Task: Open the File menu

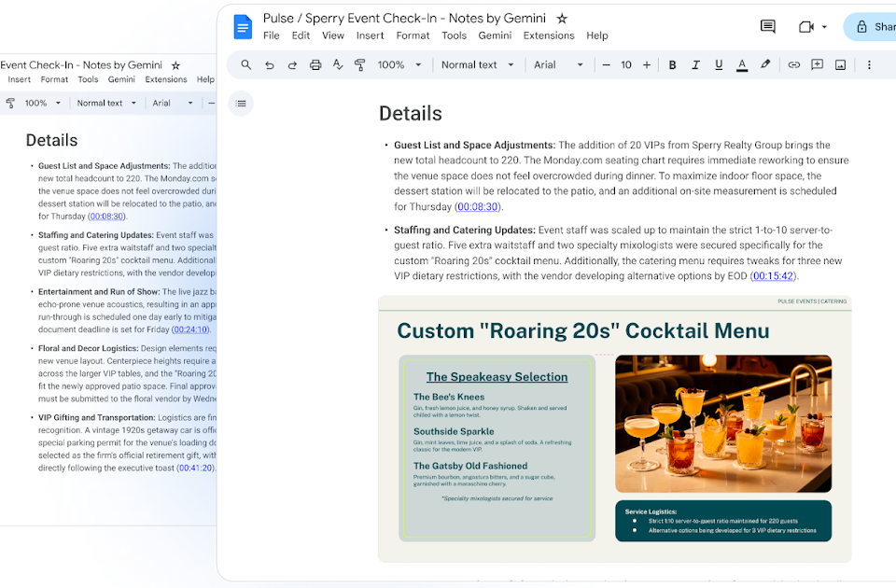Action: 272,35
